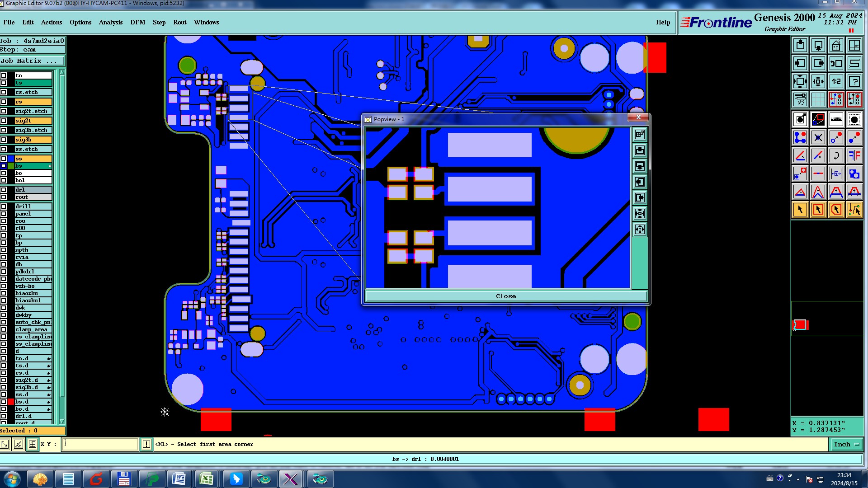Open the Job Matrix selector
Image resolution: width=868 pixels, height=488 pixels.
(x=32, y=61)
